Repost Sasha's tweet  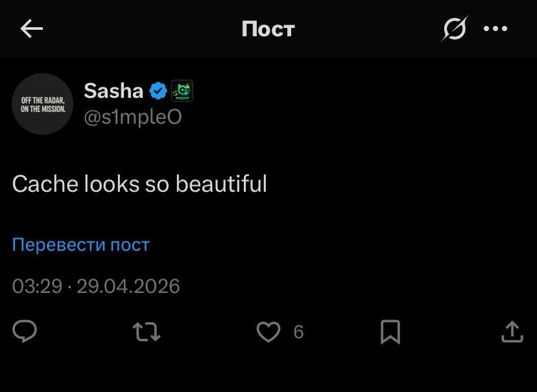(x=145, y=332)
